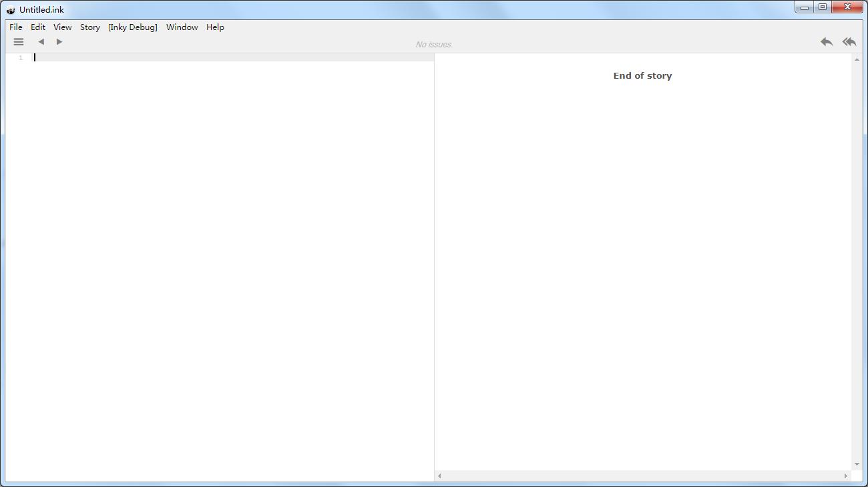
Task: Maximize the Untitled.ink window
Action: coord(823,7)
